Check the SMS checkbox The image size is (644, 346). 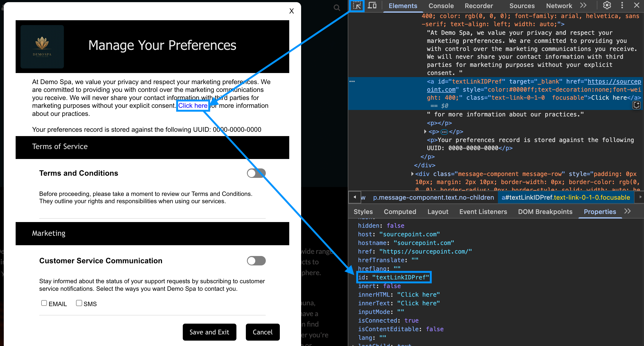79,303
